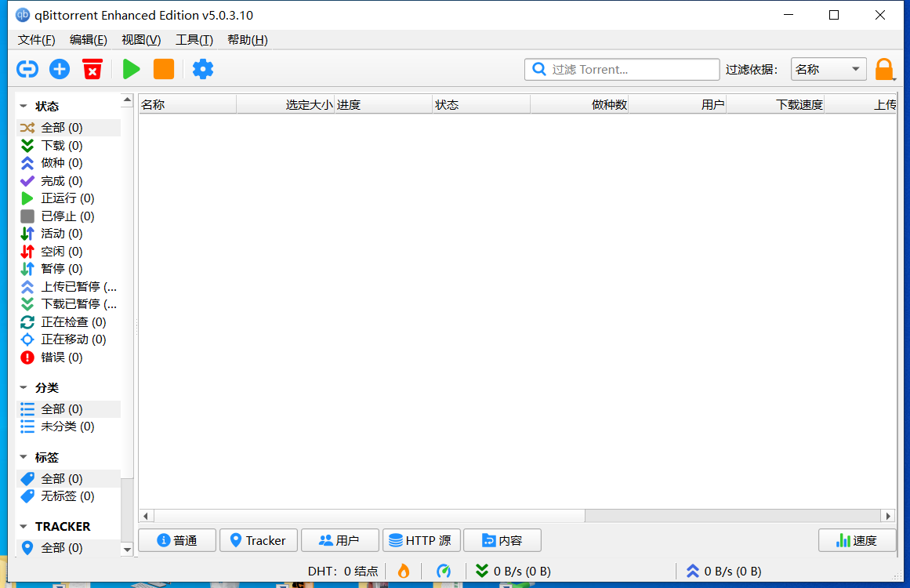Image resolution: width=910 pixels, height=588 pixels.
Task: Sort by the 用户 column header
Action: [x=678, y=104]
